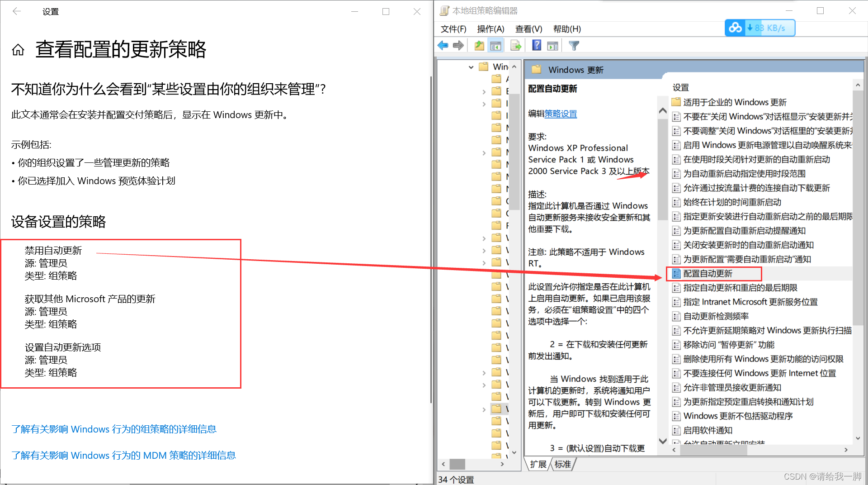The width and height of the screenshot is (868, 485).
Task: Click the Windows 更新 header folder icon
Action: click(x=537, y=70)
